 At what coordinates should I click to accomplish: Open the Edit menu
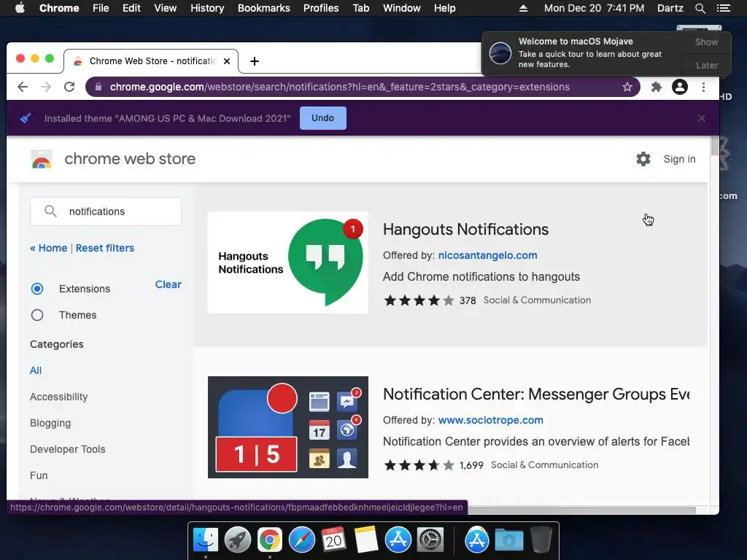[x=131, y=8]
